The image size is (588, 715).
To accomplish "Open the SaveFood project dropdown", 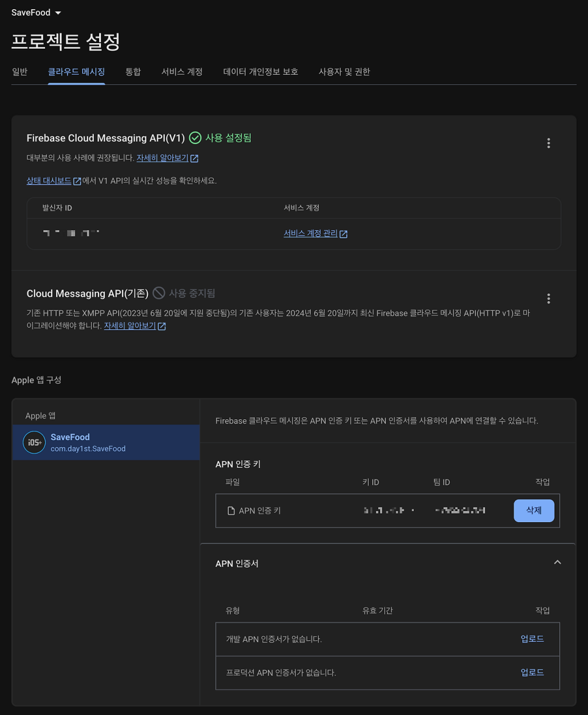I will tap(36, 13).
